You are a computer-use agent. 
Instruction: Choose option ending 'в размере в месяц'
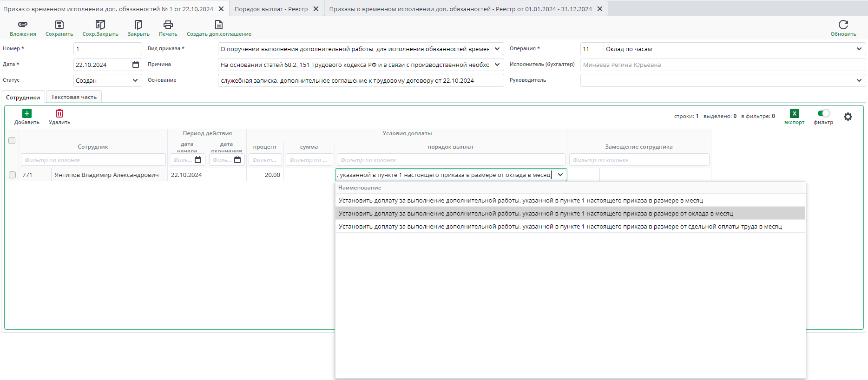pyautogui.click(x=570, y=201)
